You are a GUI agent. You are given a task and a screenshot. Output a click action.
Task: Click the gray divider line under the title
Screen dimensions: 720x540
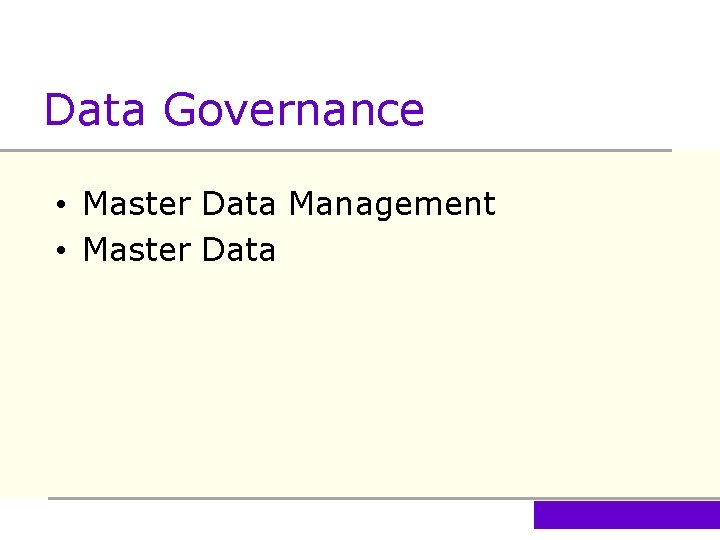coord(336,151)
